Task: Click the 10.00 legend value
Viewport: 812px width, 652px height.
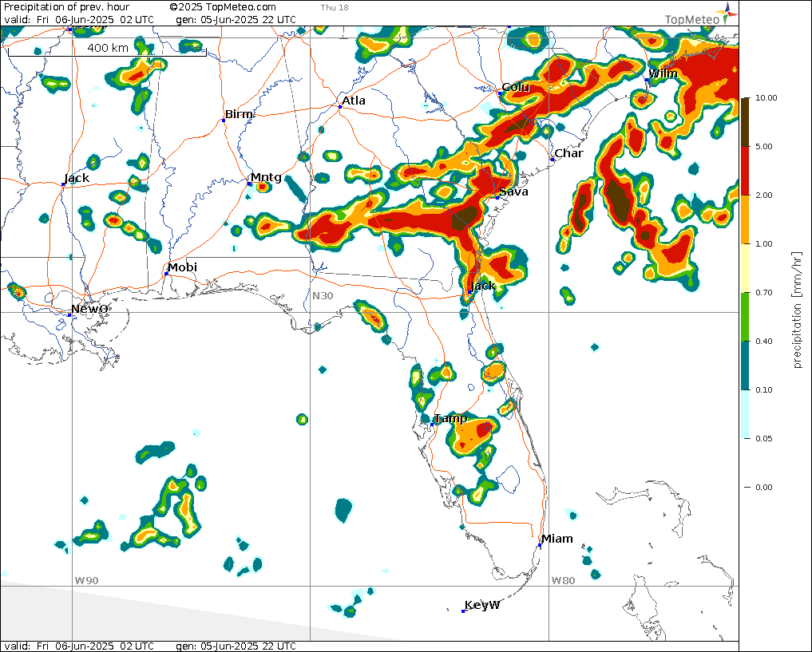Action: pyautogui.click(x=766, y=98)
